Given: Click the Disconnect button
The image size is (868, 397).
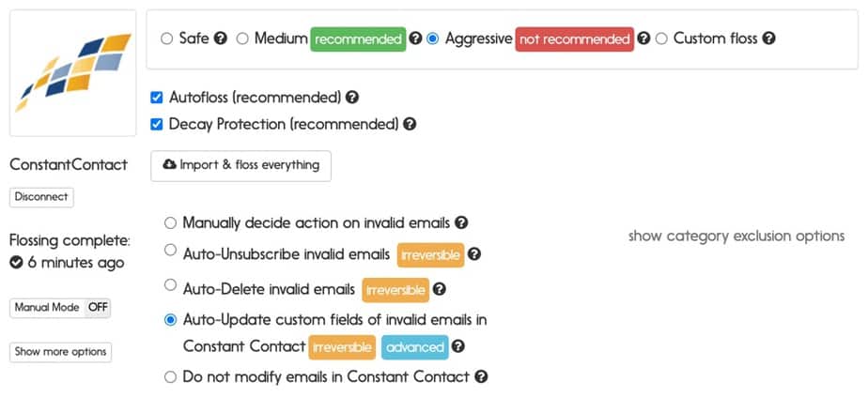Looking at the screenshot, I should coord(41,197).
